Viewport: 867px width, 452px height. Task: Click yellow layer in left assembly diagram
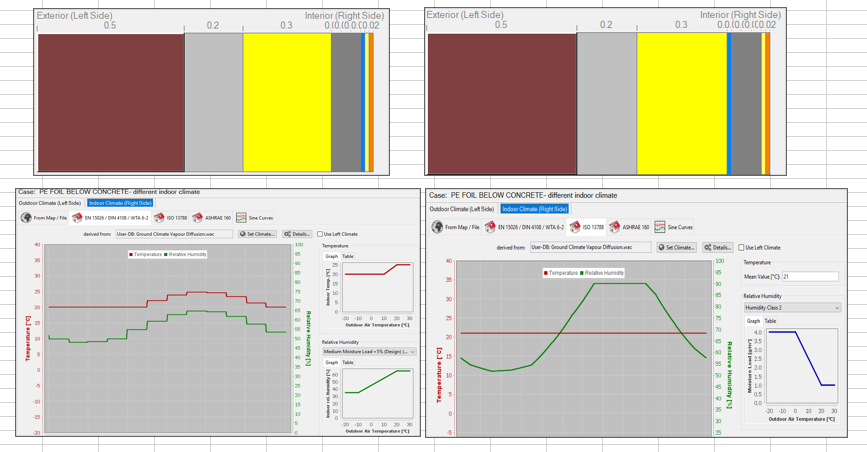point(286,102)
